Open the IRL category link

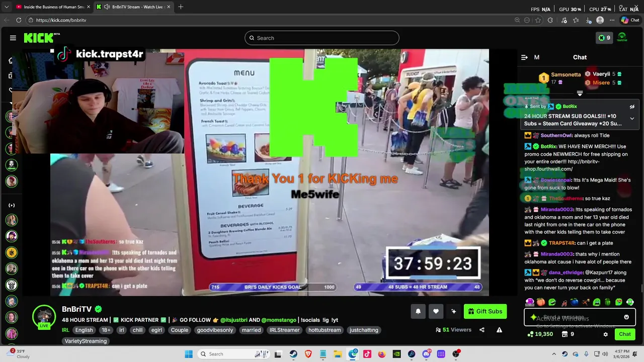[65, 330]
